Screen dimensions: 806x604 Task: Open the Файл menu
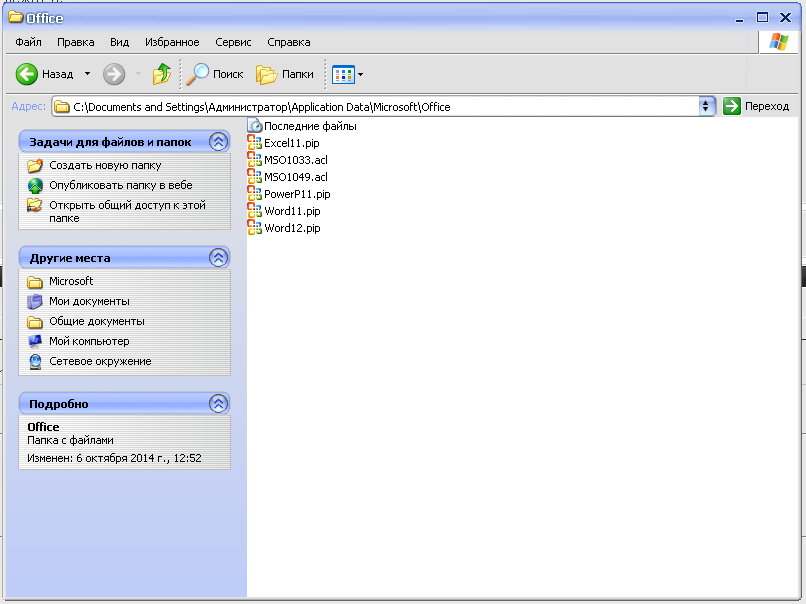[x=28, y=42]
